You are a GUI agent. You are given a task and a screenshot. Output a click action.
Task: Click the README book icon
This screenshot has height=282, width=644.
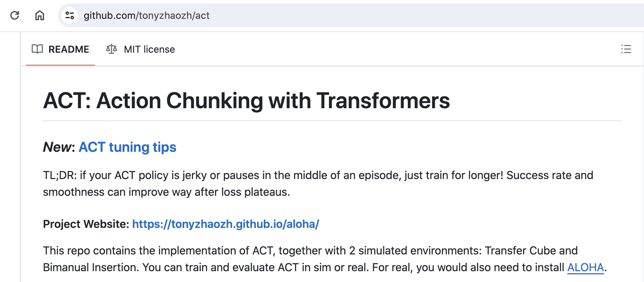click(37, 49)
